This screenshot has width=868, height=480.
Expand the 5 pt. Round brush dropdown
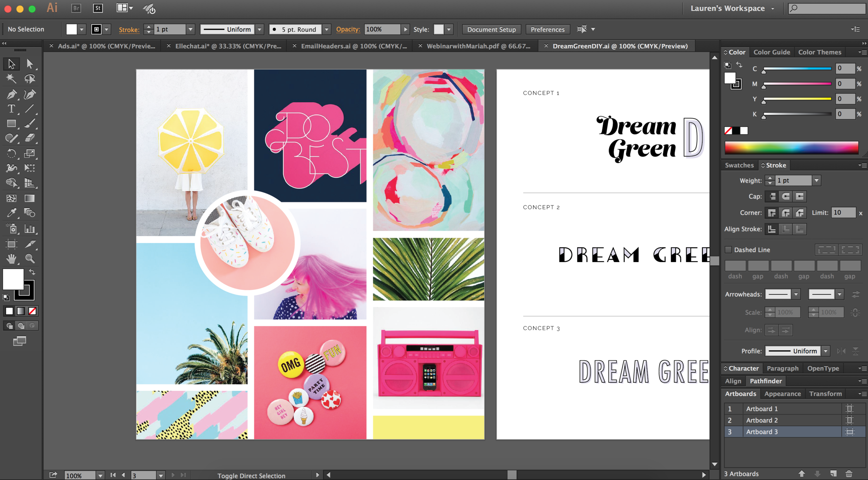[x=326, y=30]
